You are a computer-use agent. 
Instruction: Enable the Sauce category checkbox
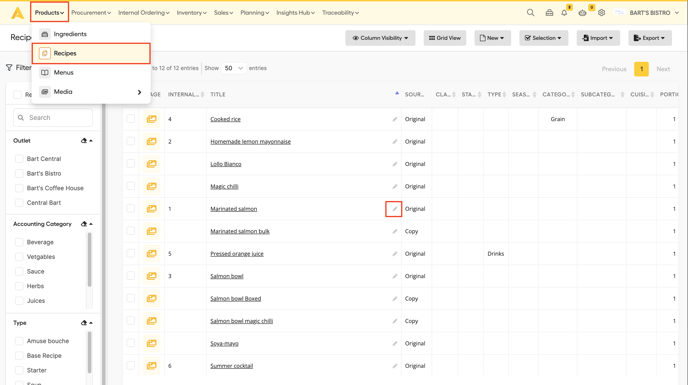pyautogui.click(x=19, y=271)
